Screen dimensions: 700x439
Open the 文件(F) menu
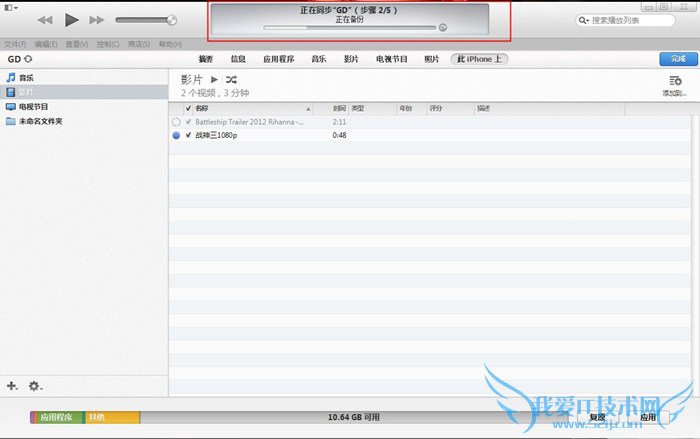(15, 44)
